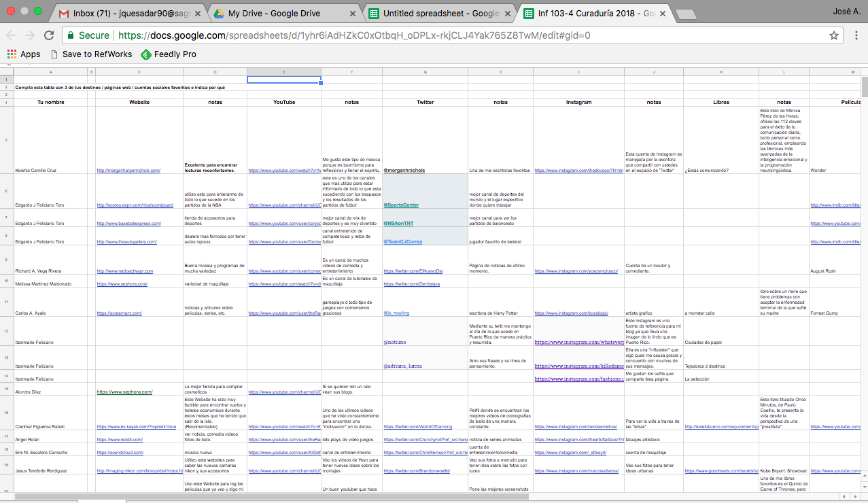This screenshot has height=503, width=868.
Task: Select column A header
Action: [x=51, y=72]
